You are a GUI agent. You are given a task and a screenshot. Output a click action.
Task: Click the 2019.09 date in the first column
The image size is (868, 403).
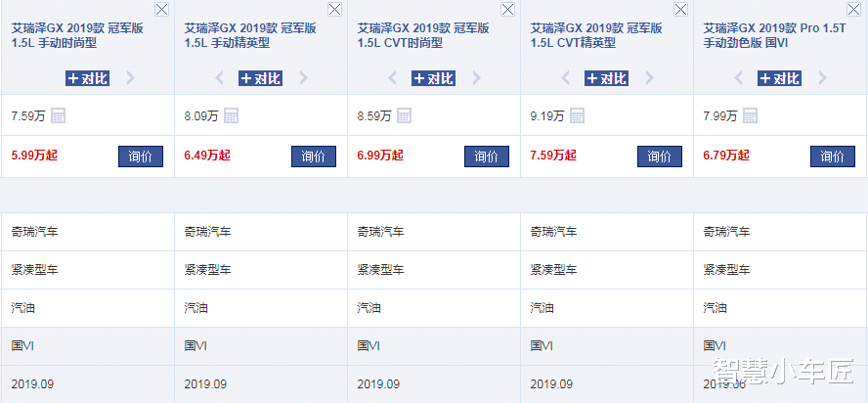coord(32,384)
